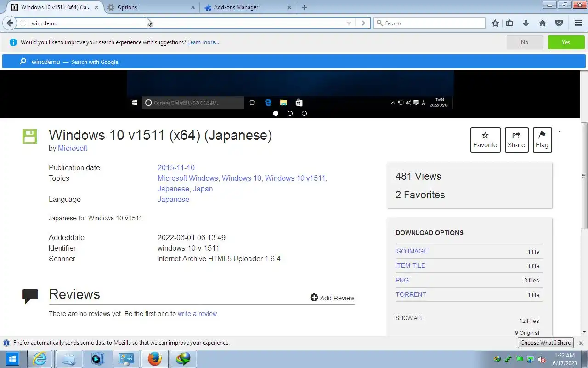Viewport: 588px width, 368px height.
Task: Click inside the Search box
Action: 430,23
